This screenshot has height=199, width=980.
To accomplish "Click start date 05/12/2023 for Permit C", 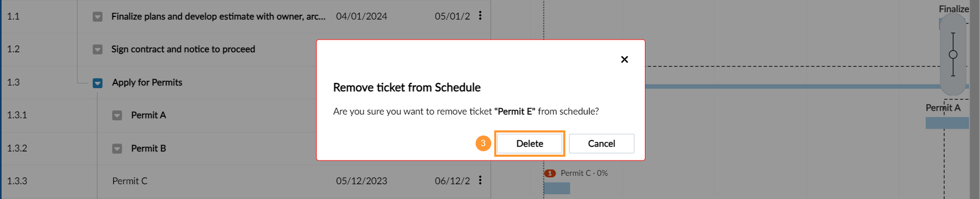I will coord(361,181).
